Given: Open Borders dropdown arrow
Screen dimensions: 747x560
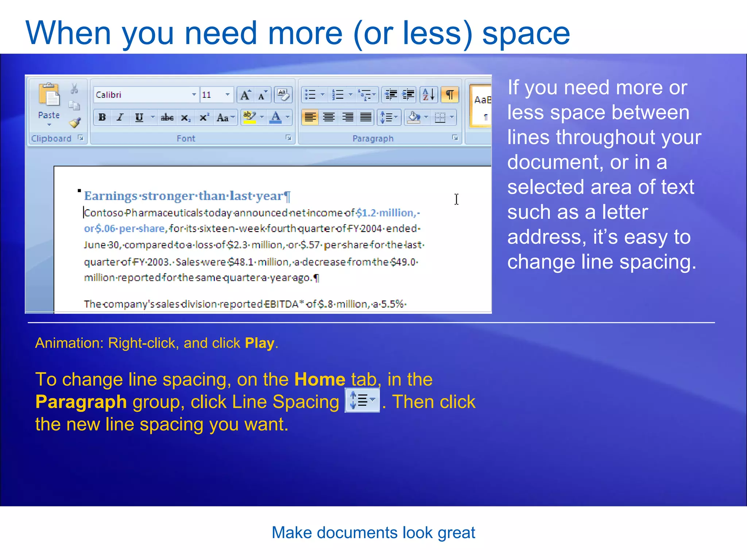Looking at the screenshot, I should [x=452, y=117].
